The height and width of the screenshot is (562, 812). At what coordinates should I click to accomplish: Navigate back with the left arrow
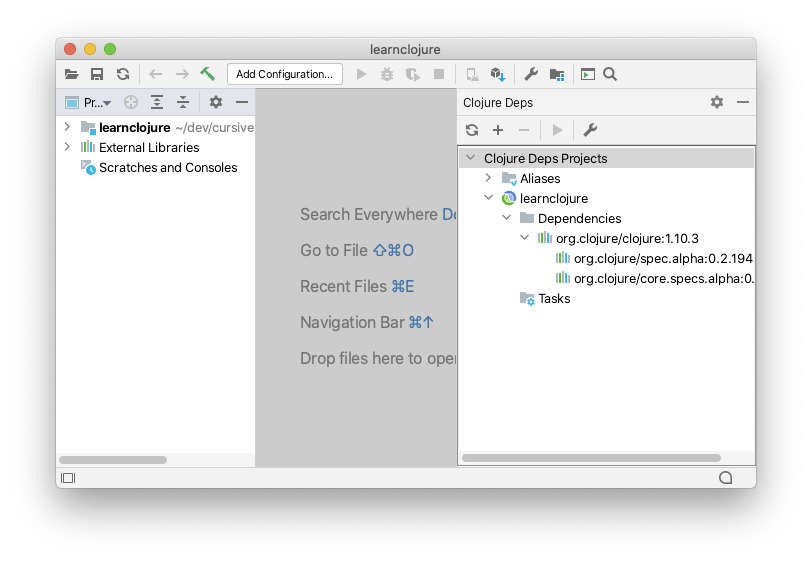(x=155, y=74)
